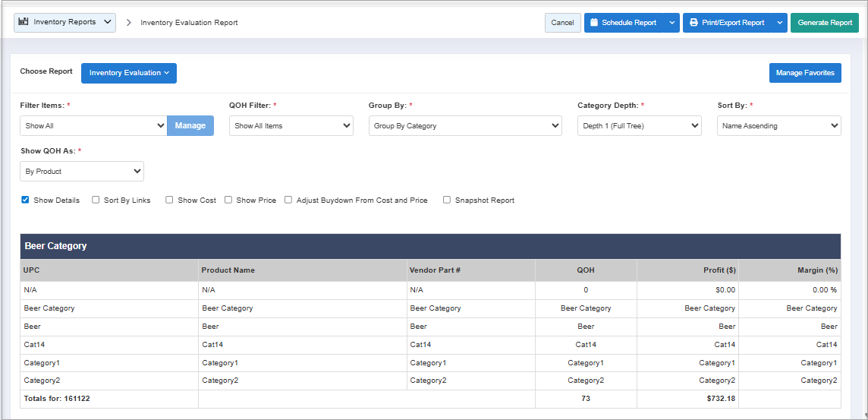Tick the Snapshot Report checkbox
This screenshot has width=868, height=420.
(x=447, y=201)
